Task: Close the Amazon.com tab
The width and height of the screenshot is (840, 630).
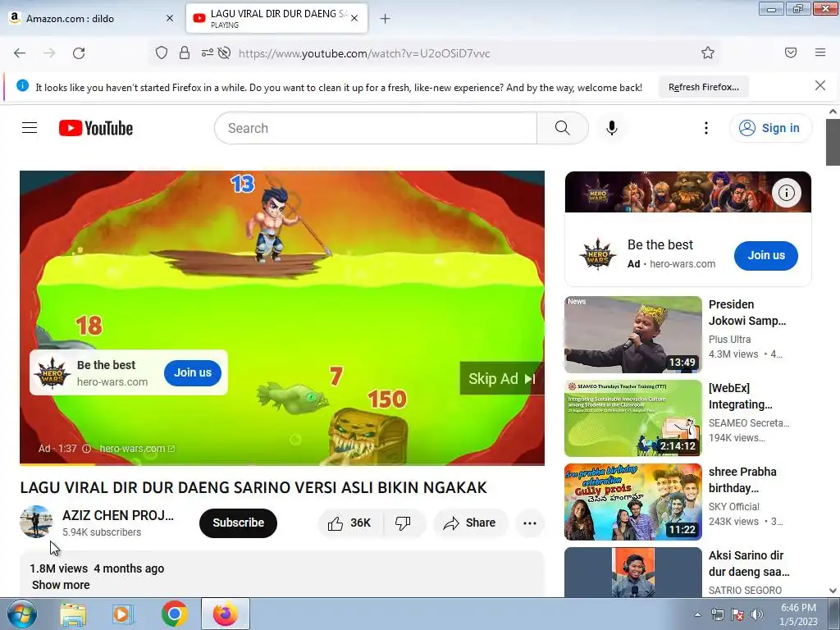Action: click(x=170, y=19)
